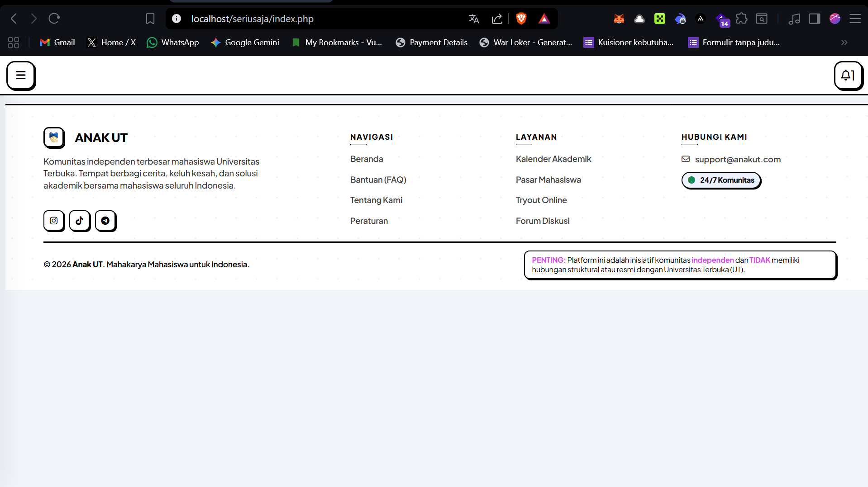This screenshot has width=868, height=487.
Task: Open Forum Diskusi link
Action: click(x=543, y=221)
